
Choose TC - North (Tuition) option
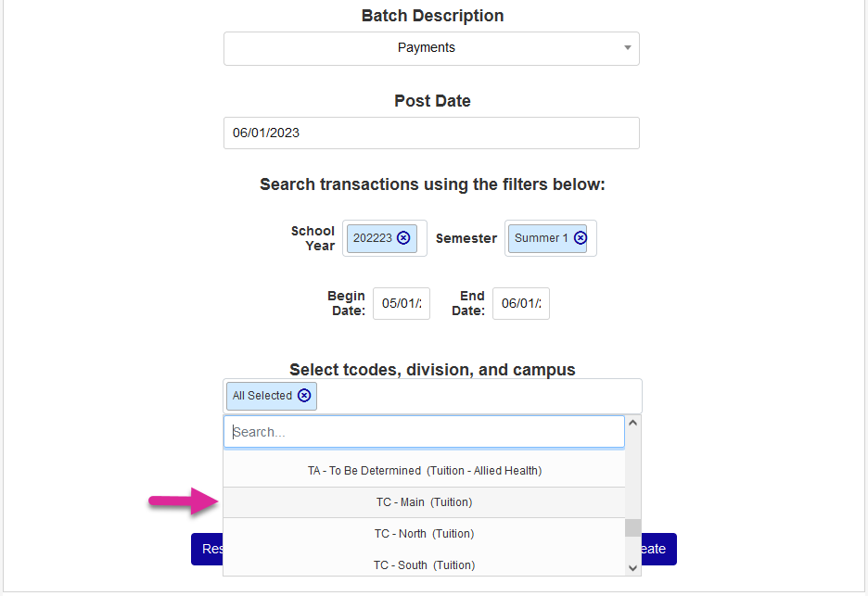[x=424, y=534]
